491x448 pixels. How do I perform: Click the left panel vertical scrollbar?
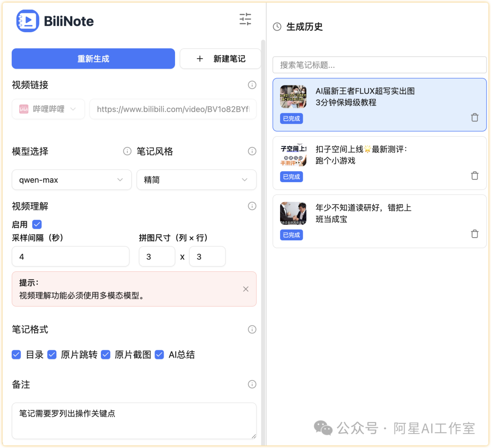click(263, 243)
